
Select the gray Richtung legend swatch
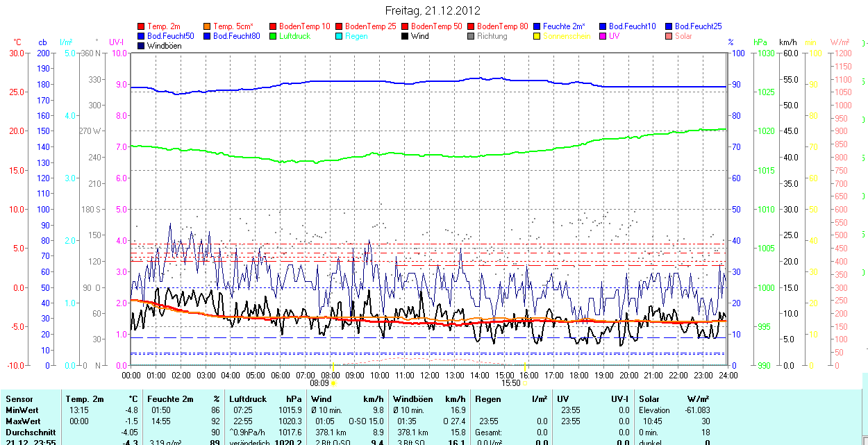(x=471, y=36)
